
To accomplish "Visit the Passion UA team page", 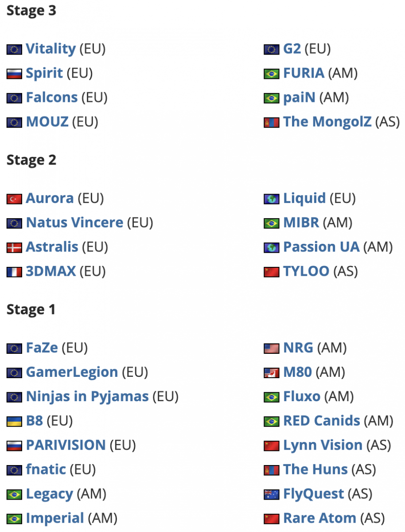I will click(321, 247).
